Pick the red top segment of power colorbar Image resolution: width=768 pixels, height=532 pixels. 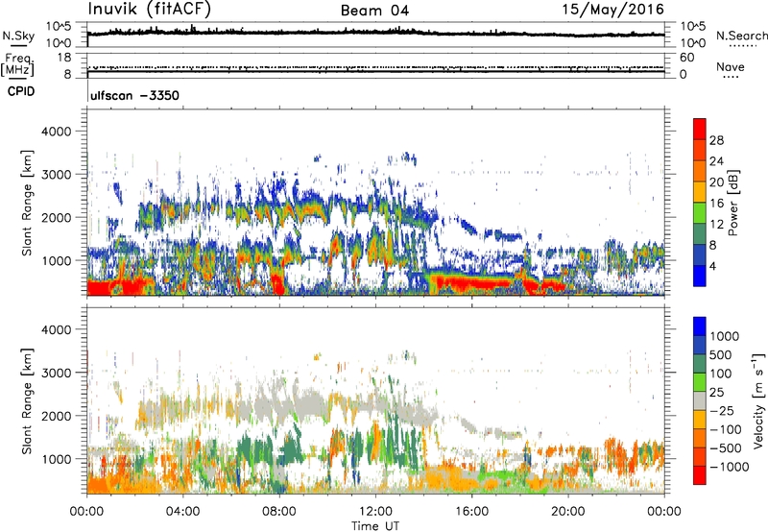tap(700, 129)
